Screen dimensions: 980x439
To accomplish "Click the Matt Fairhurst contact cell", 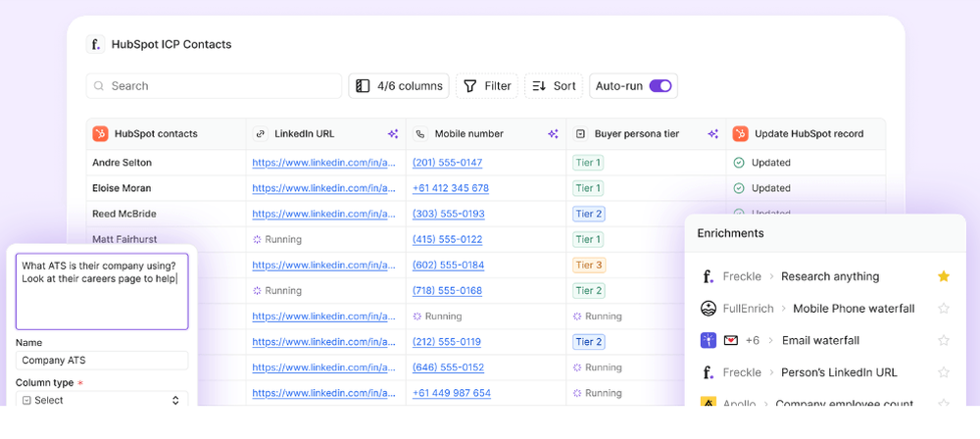I will 166,238.
